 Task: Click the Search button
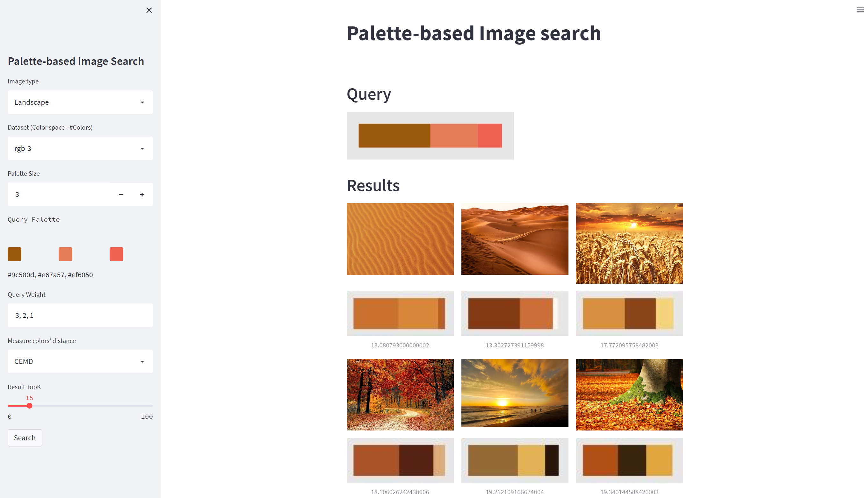click(25, 438)
